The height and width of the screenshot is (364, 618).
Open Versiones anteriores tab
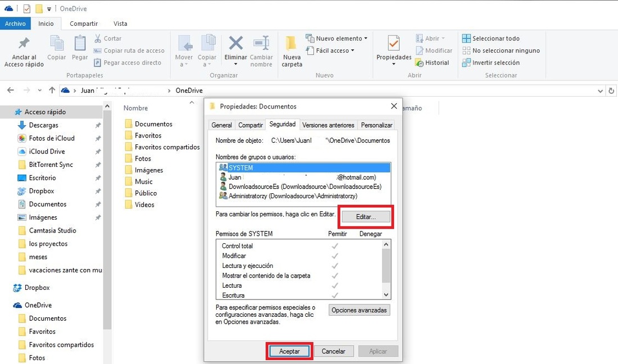point(328,125)
